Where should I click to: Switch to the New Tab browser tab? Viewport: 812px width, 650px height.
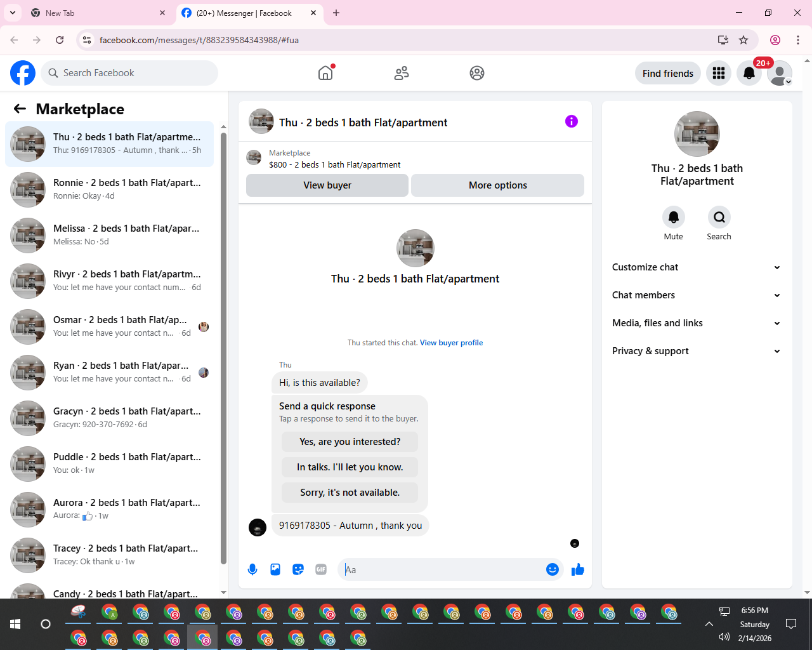[x=98, y=13]
